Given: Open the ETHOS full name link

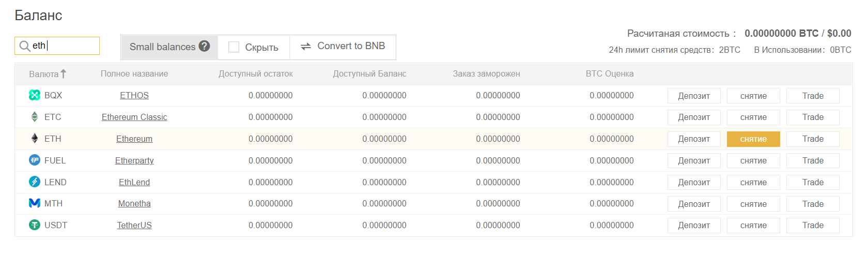Looking at the screenshot, I should 134,95.
